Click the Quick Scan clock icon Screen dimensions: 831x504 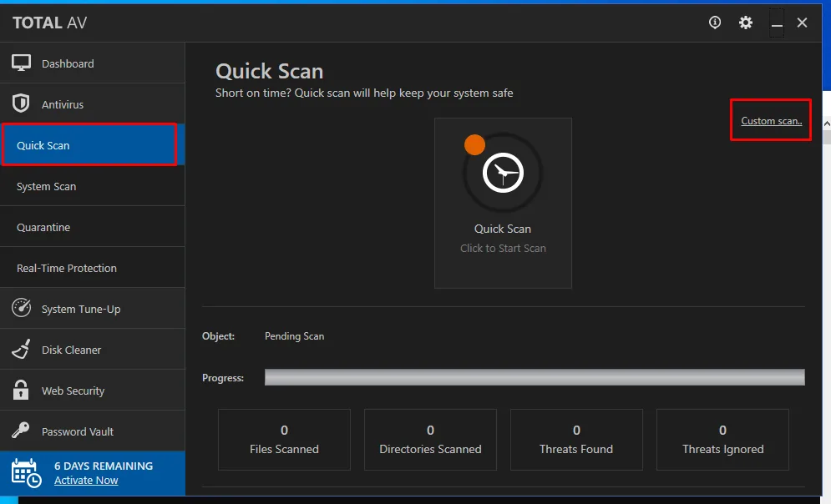(x=503, y=173)
